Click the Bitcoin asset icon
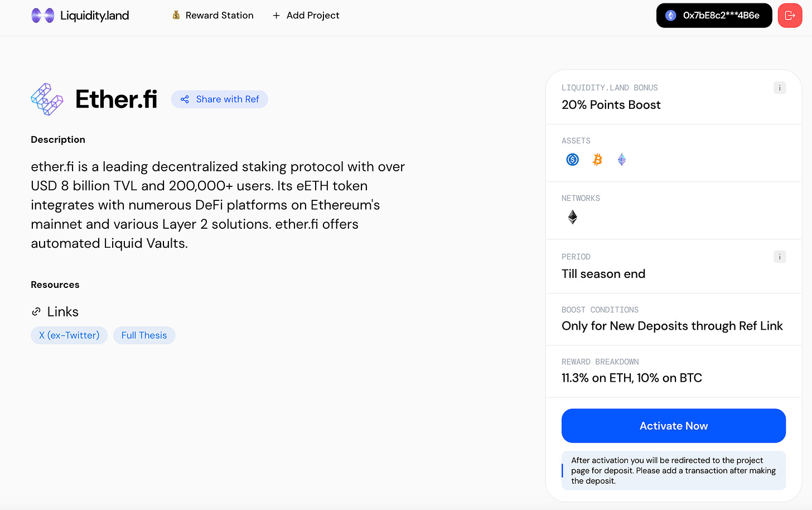 coord(597,160)
